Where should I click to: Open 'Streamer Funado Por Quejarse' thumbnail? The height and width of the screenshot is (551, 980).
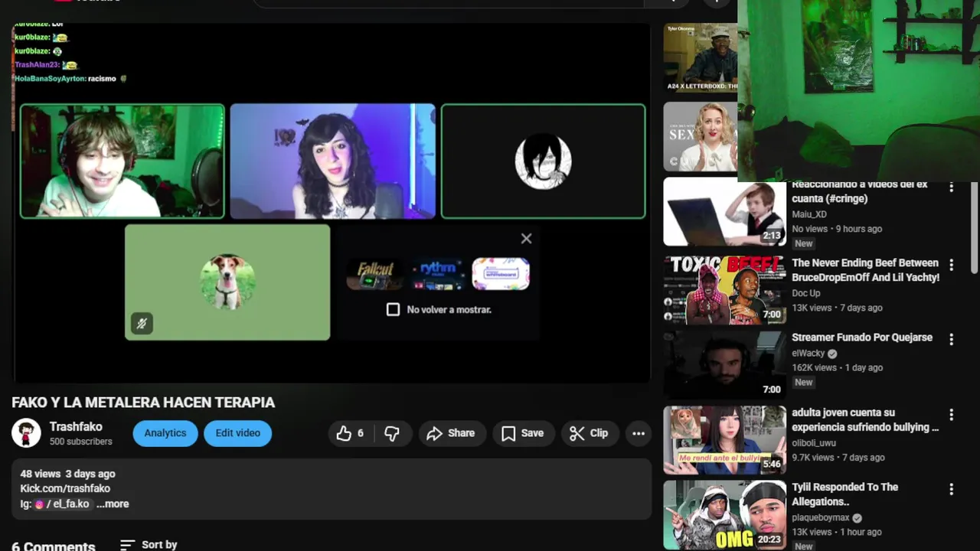724,365
